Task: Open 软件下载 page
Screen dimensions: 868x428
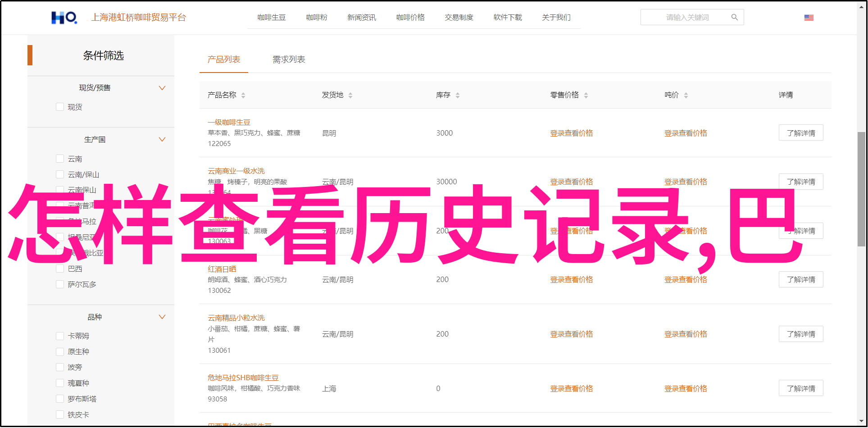Action: click(508, 17)
